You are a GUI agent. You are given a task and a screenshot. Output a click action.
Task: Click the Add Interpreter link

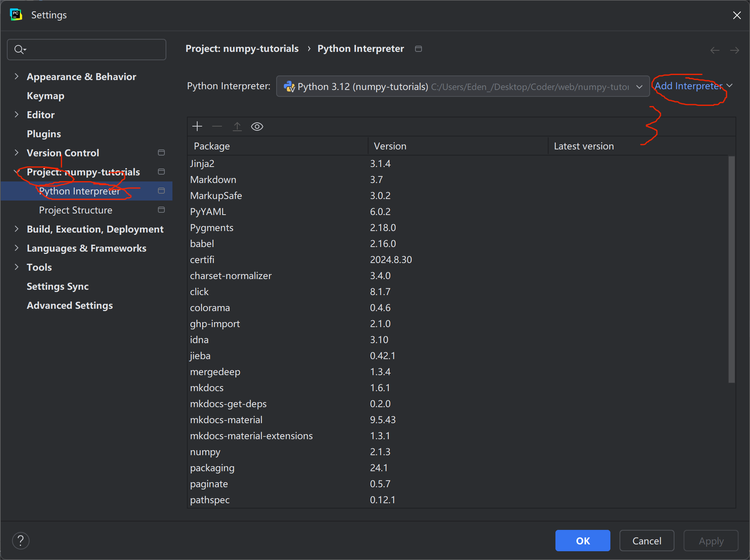[689, 86]
